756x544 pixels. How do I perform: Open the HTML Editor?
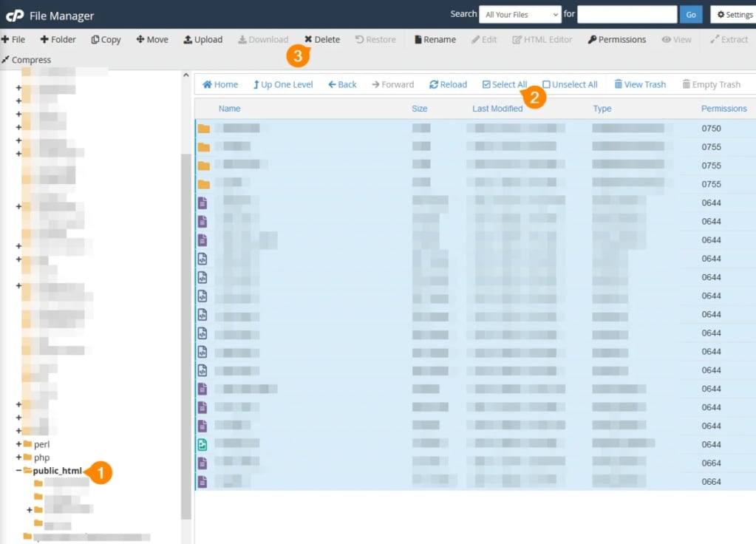pyautogui.click(x=542, y=40)
